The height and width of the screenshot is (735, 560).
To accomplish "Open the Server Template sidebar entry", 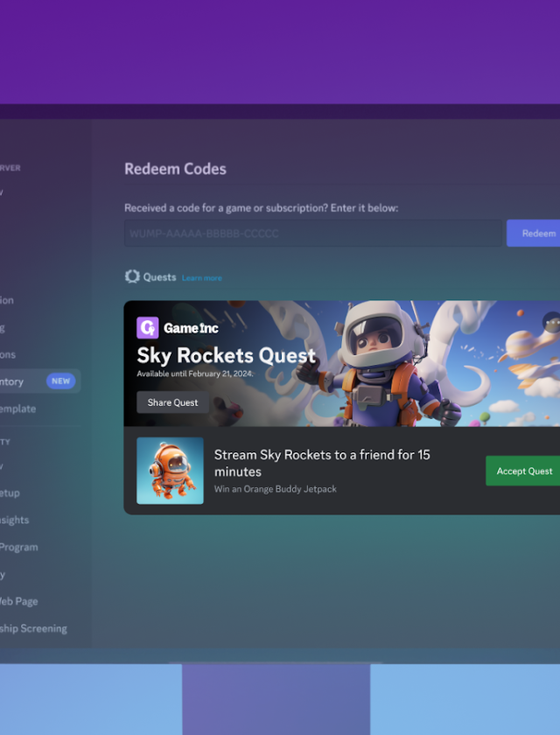I will [17, 409].
